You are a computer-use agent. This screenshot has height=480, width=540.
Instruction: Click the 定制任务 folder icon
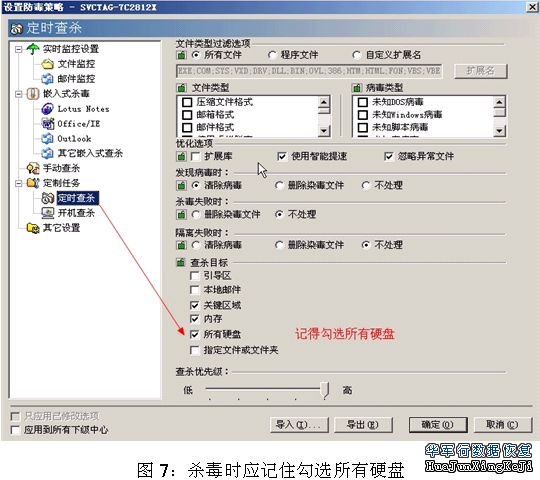33,183
